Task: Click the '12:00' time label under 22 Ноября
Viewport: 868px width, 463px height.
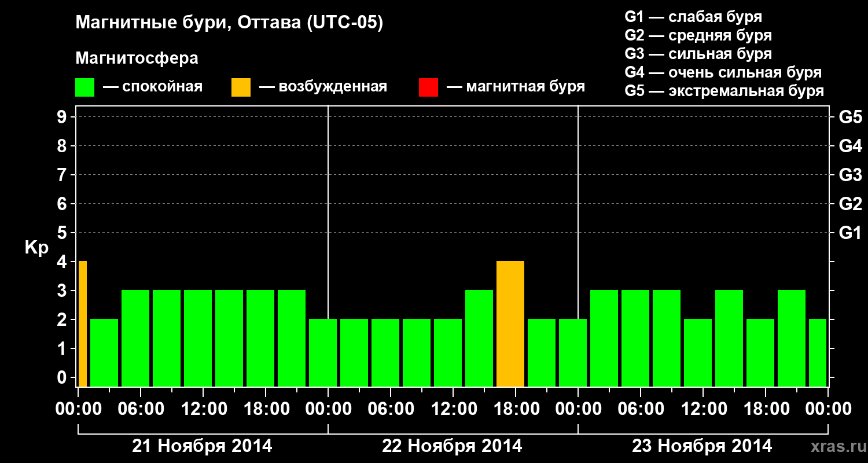Action: tap(453, 409)
